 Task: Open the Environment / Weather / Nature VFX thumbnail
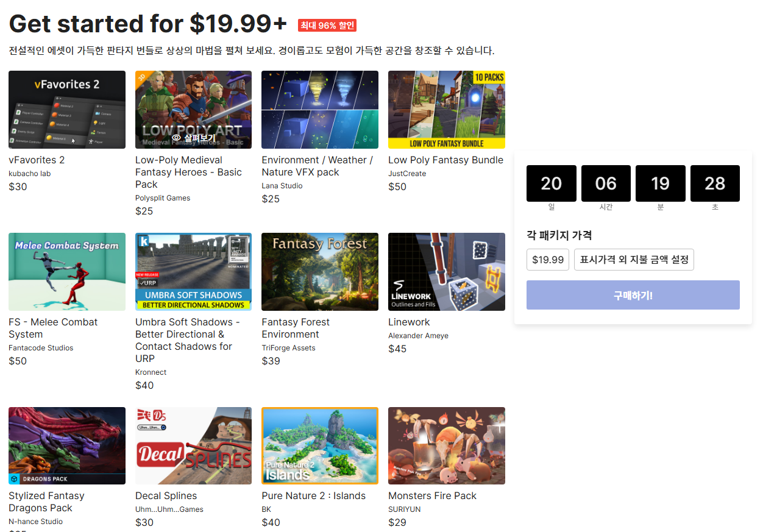point(320,110)
